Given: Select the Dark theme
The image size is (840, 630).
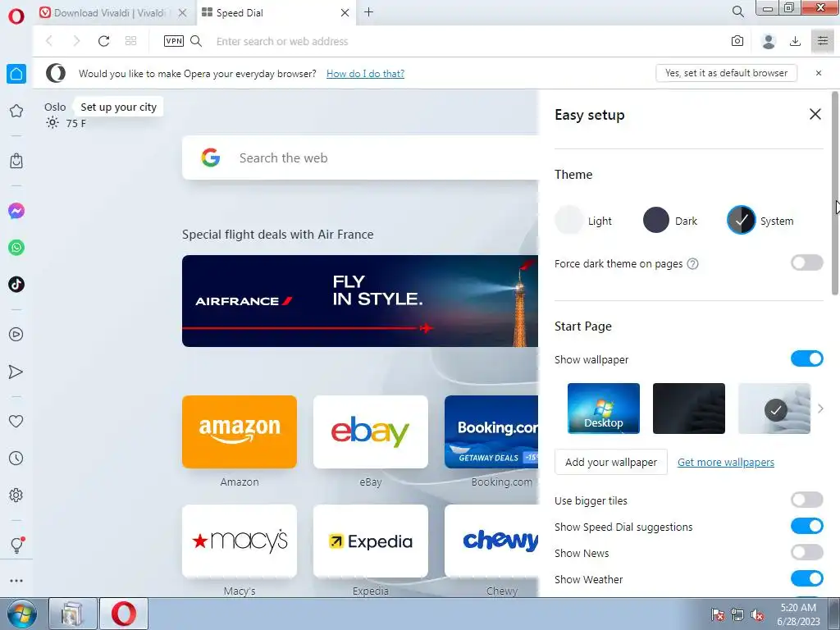Looking at the screenshot, I should point(670,220).
